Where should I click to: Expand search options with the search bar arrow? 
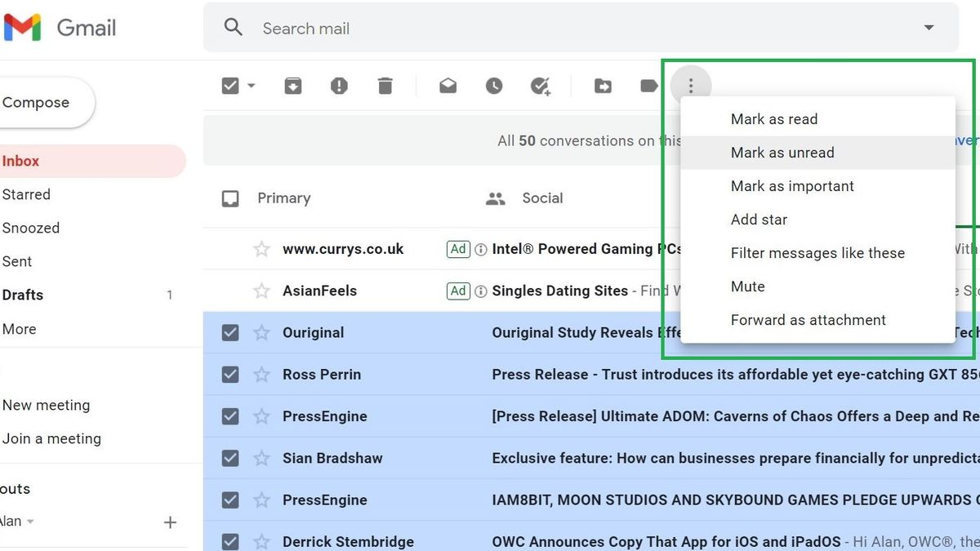pos(929,27)
